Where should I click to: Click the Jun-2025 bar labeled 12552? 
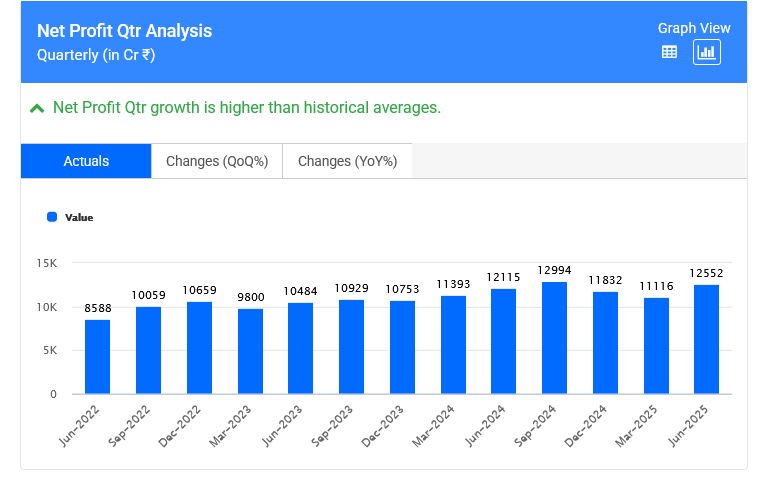706,339
